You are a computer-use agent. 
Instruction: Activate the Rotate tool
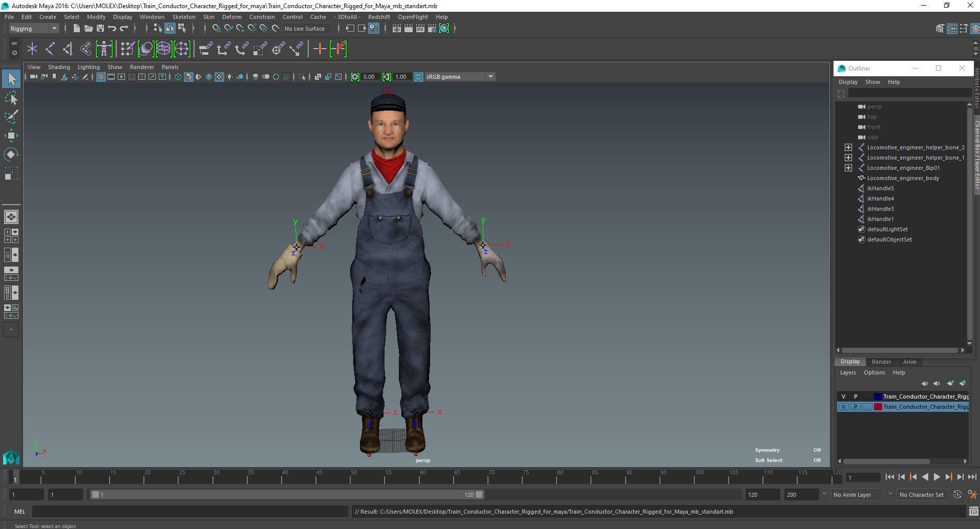11,155
